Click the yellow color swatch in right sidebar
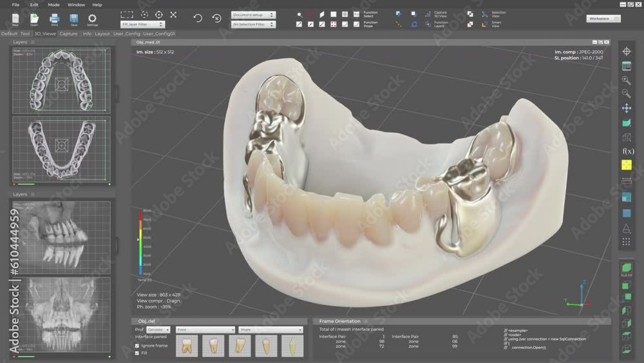Screen dimensions: 644x363 pos(627,165)
